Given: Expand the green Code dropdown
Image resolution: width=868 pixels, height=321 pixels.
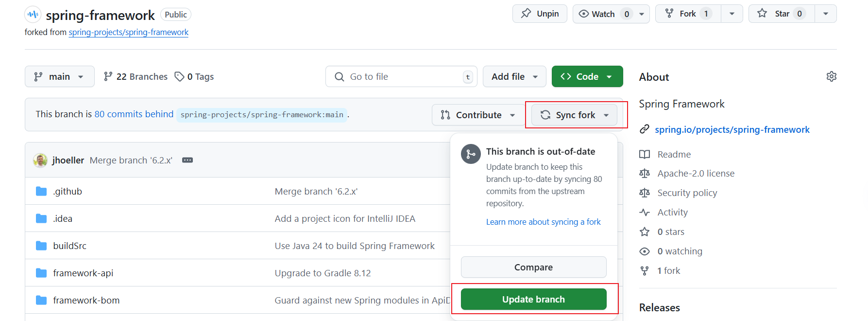Looking at the screenshot, I should [x=587, y=76].
